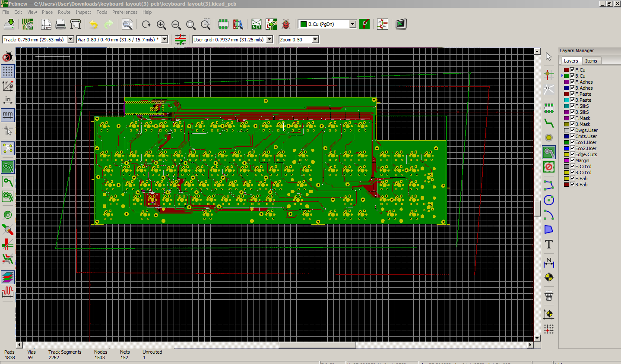This screenshot has height=364, width=621.
Task: Save the board with the toolbar save icon
Action: 9,24
